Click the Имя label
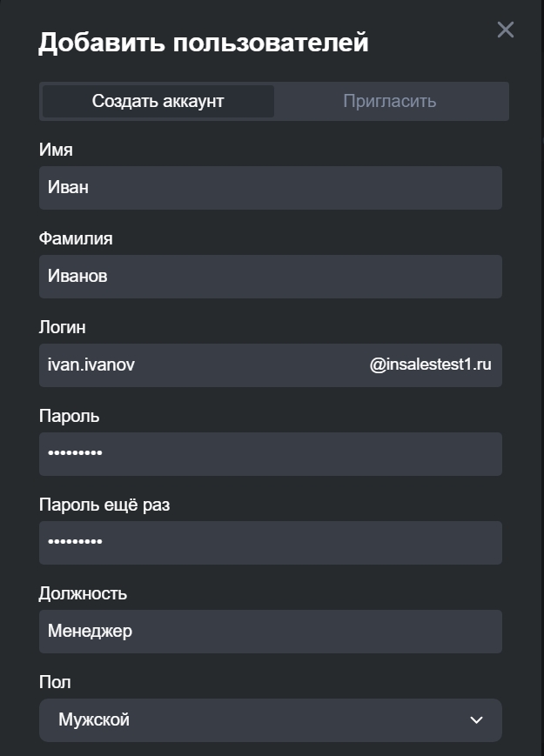This screenshot has height=756, width=544. [x=56, y=150]
